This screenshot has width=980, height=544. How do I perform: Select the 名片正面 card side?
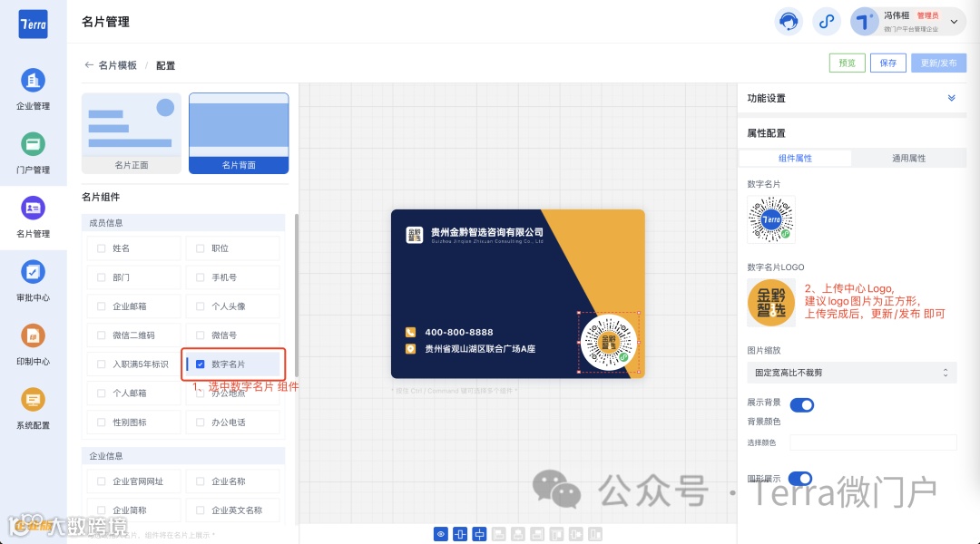132,133
